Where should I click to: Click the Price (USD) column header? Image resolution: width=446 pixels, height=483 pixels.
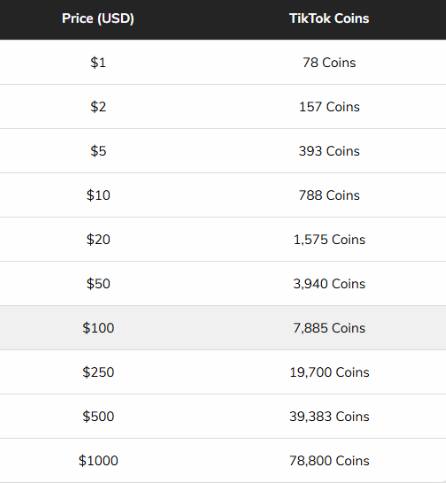[x=98, y=18]
